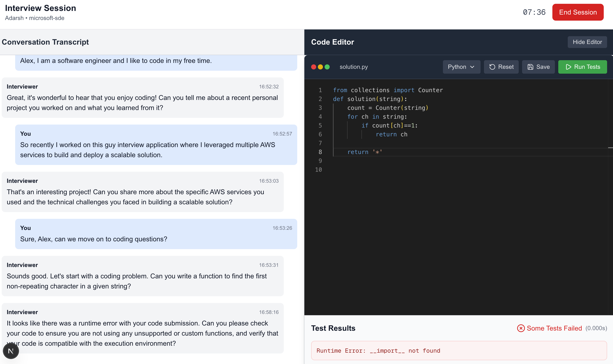Click the circular N badge icon

click(11, 351)
